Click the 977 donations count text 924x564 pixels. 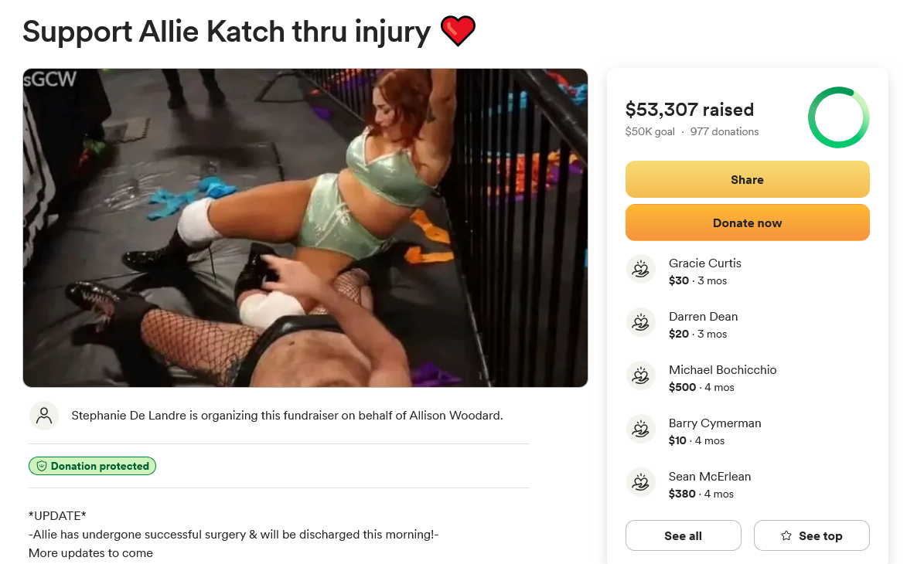pos(725,132)
